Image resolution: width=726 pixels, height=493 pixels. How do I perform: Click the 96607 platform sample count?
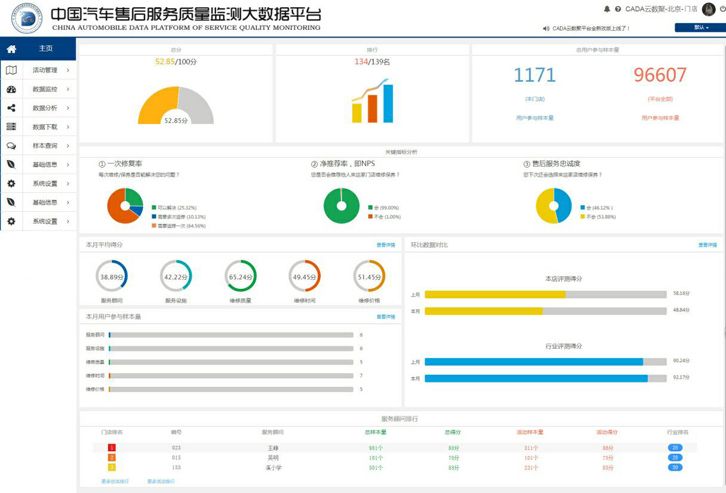click(x=660, y=75)
